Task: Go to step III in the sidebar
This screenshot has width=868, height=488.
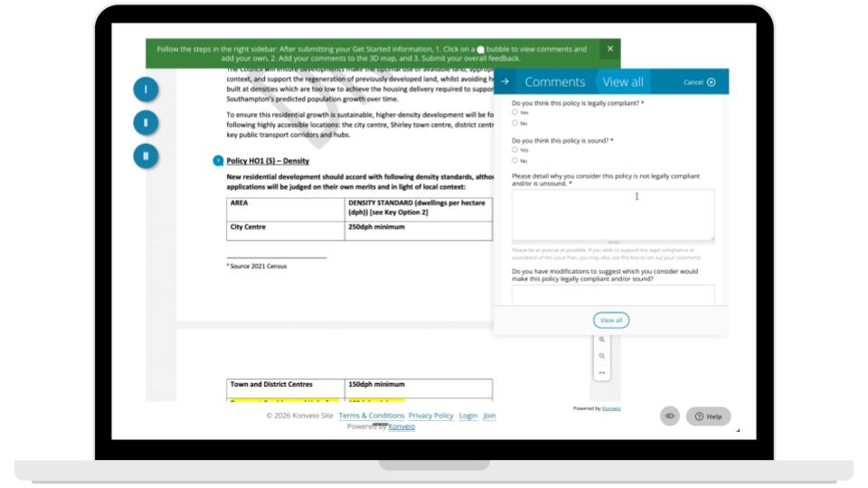Action: coord(146,156)
